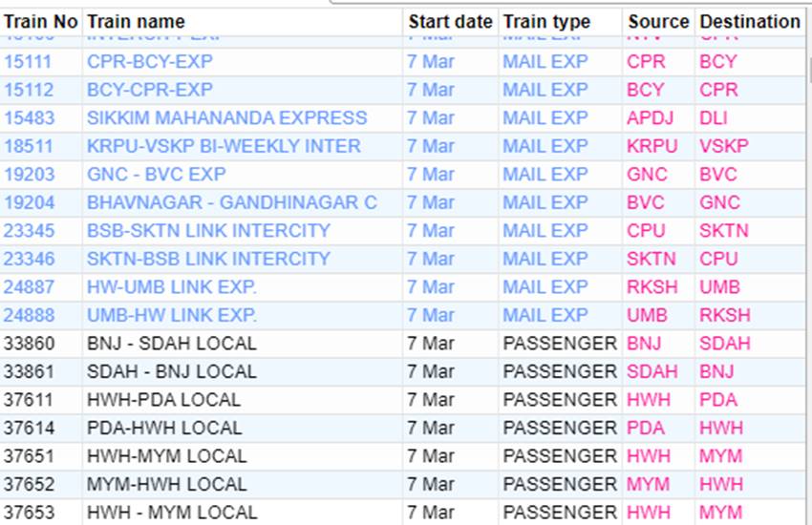
Task: Click the Source column header
Action: 658,21
